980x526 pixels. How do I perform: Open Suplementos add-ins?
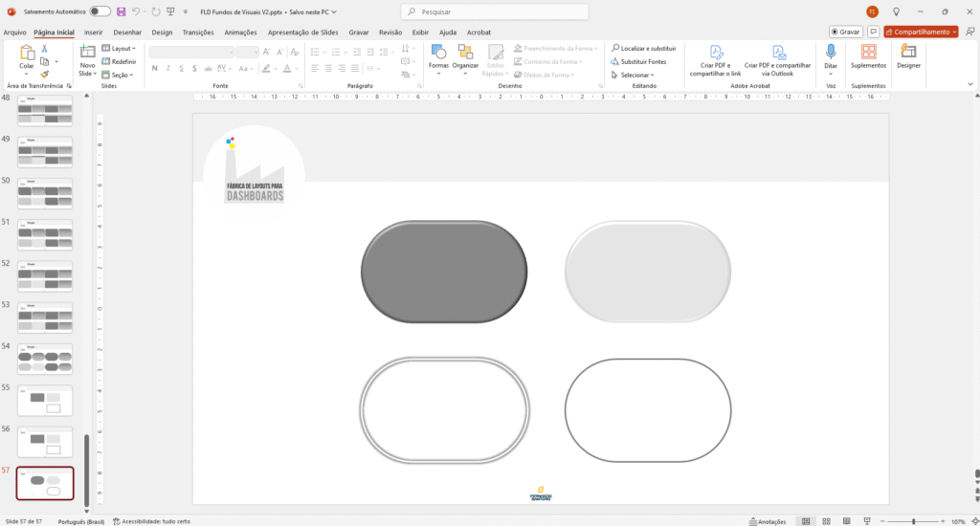pos(868,55)
